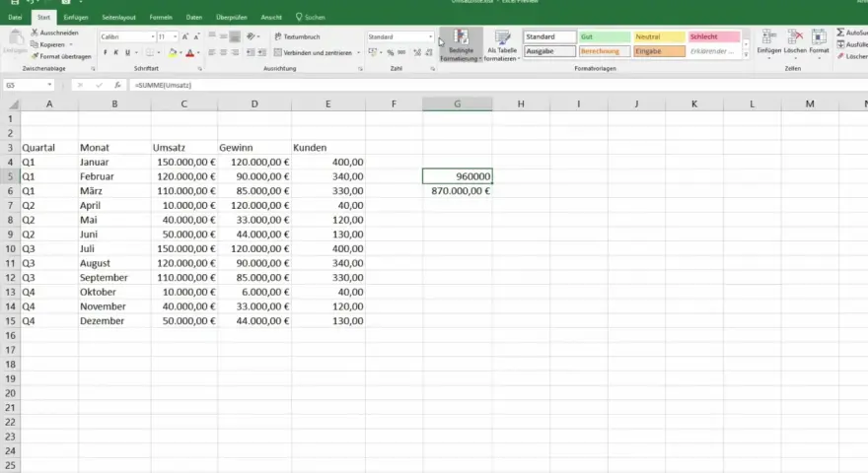Apply the red font color A
Screen dimensions: 868x473
click(189, 52)
